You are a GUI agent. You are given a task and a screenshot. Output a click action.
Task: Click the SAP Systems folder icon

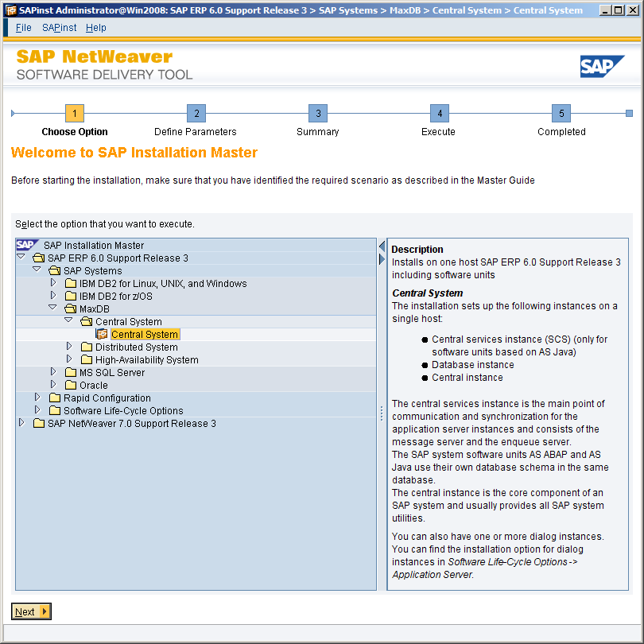[55, 270]
